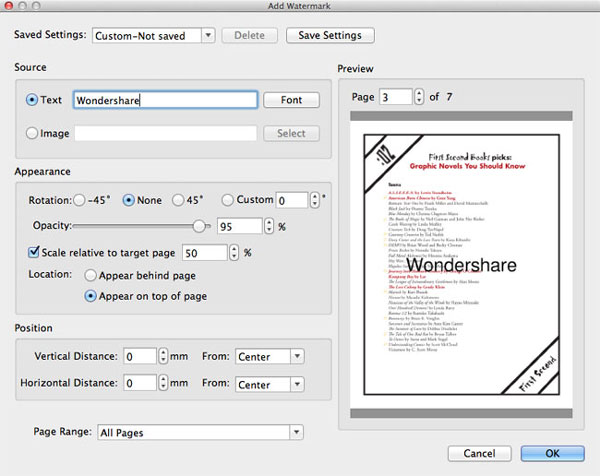
Task: Click the Scale percentage stepper
Action: click(234, 253)
